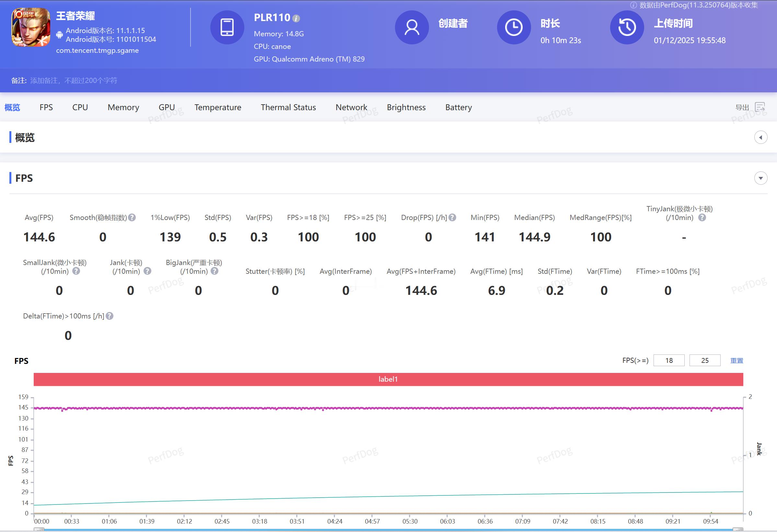Click Delta(FTime)>100ms help icon
777x532 pixels.
110,316
